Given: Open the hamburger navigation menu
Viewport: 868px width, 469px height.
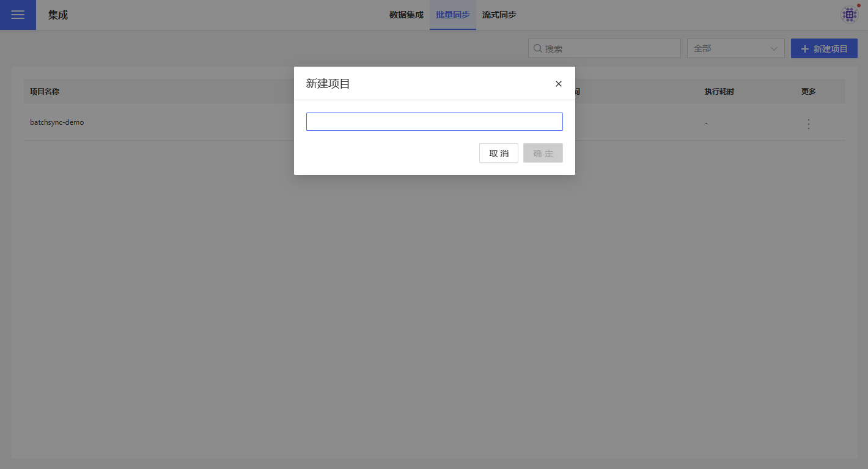Looking at the screenshot, I should [18, 15].
